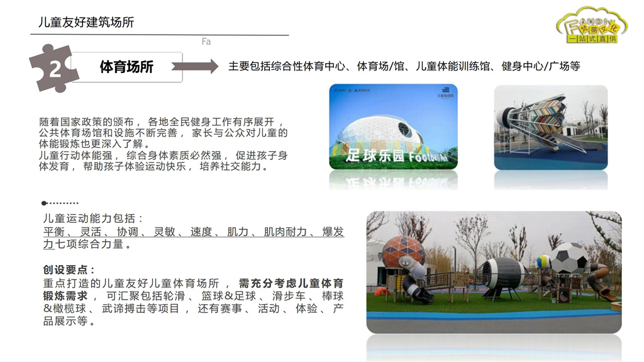Image resolution: width=644 pixels, height=362 pixels.
Task: Select the football park photo thumbnail
Action: click(x=393, y=127)
